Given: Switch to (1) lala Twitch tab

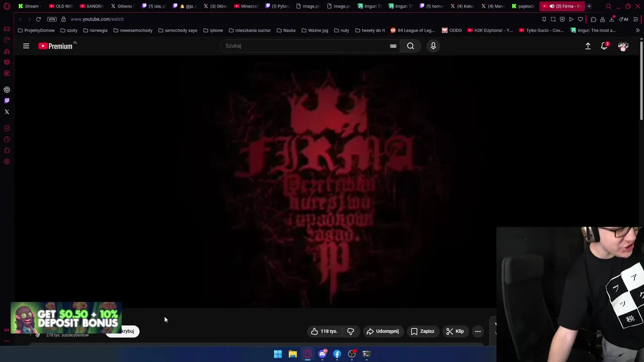Looking at the screenshot, I should 153,6.
